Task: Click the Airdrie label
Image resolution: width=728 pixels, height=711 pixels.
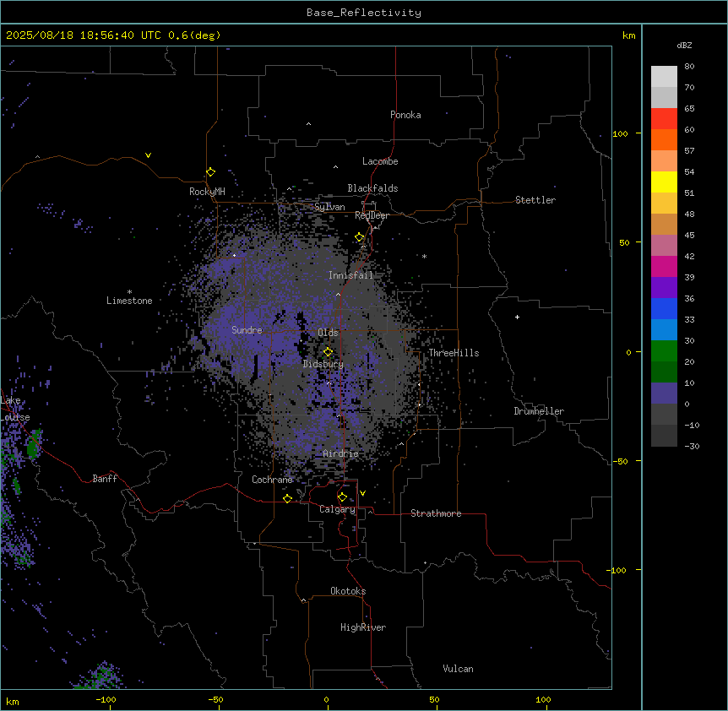Action: pos(341,453)
